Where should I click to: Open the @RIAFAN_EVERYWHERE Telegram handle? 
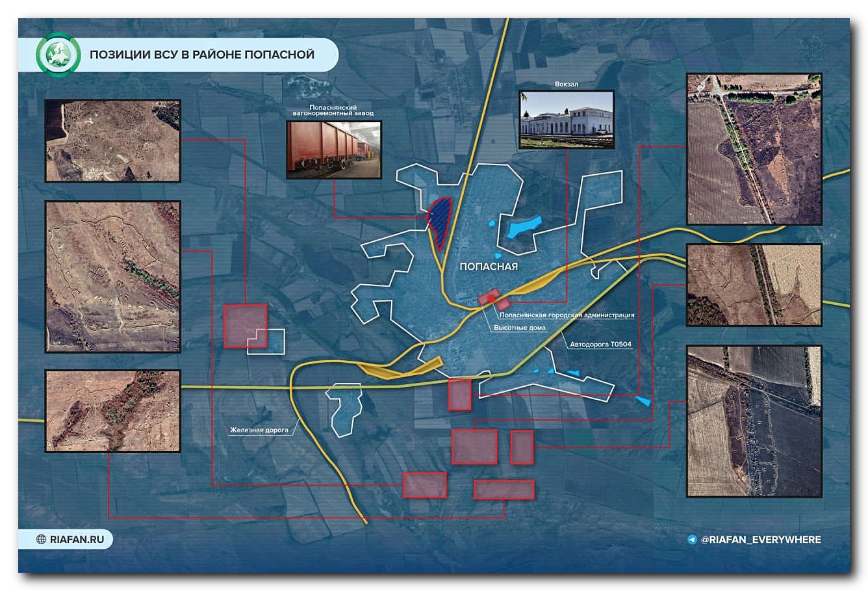761,540
